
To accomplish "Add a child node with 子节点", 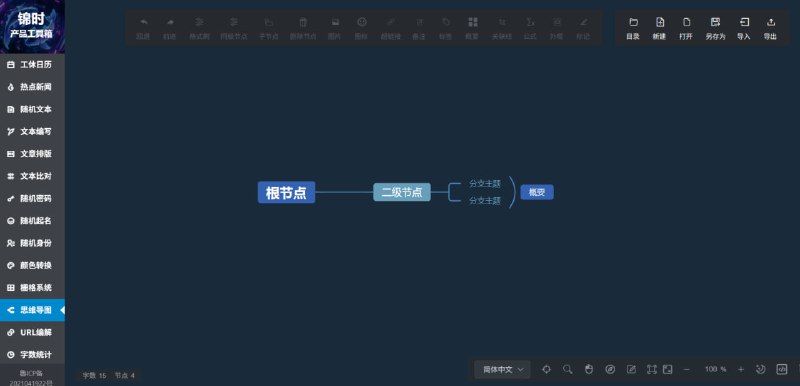I will click(x=268, y=28).
